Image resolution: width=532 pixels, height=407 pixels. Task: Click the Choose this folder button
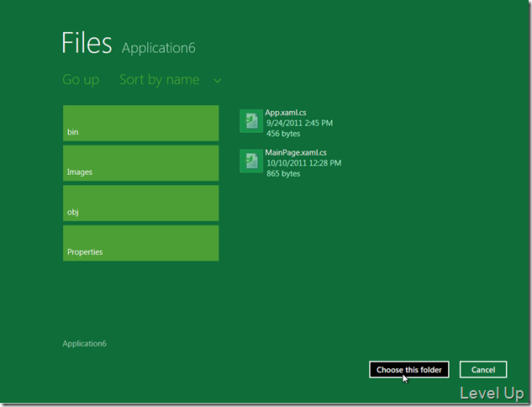coord(409,369)
